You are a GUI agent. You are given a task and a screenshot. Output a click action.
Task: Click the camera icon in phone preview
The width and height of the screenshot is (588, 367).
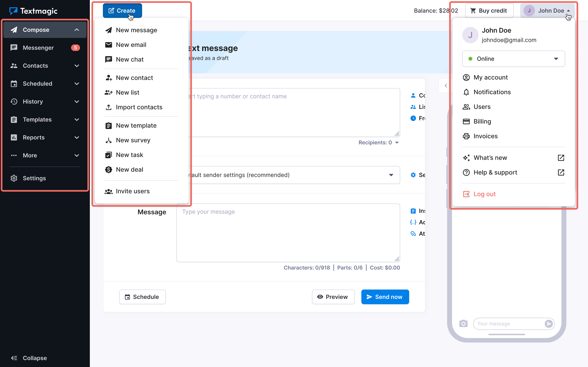(x=463, y=324)
